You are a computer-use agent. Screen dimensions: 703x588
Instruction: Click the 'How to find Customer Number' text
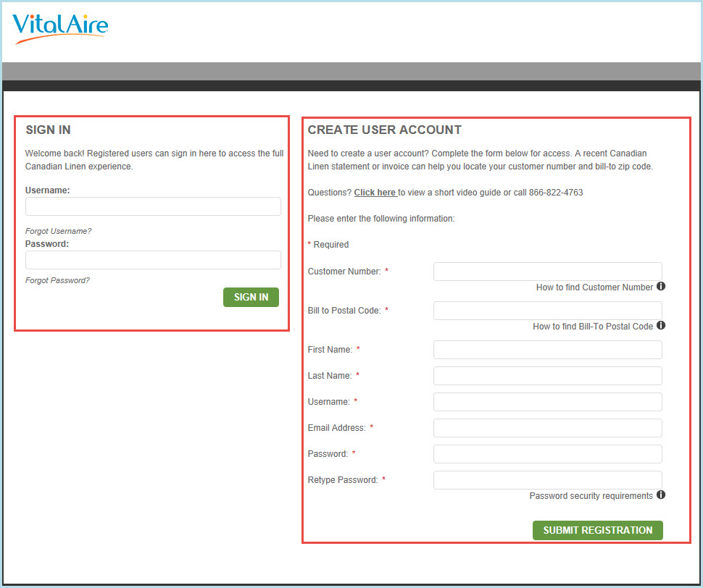point(594,287)
